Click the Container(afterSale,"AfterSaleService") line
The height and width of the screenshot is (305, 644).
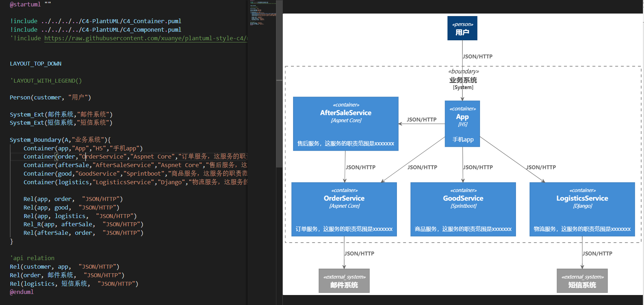click(x=135, y=165)
